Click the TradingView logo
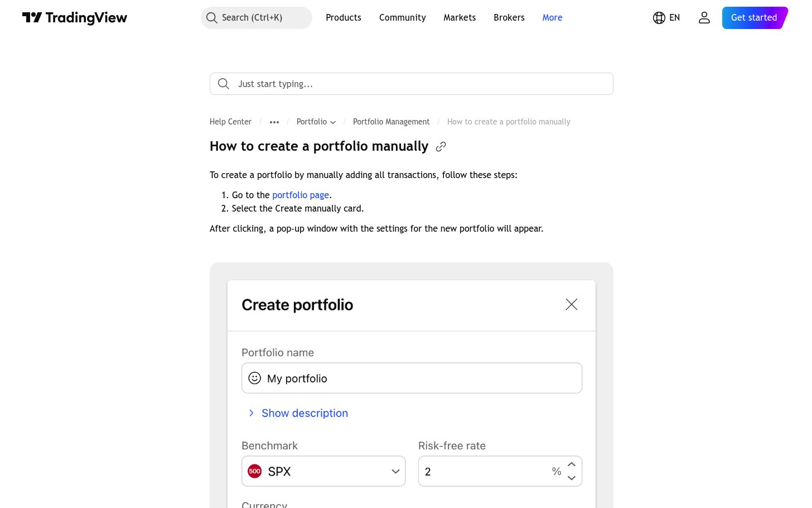 [75, 18]
